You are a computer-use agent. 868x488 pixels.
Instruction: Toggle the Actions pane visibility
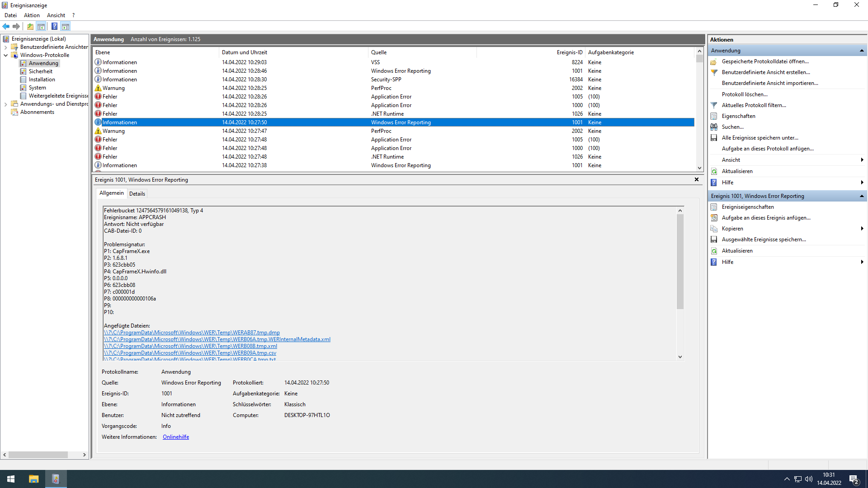coord(66,26)
